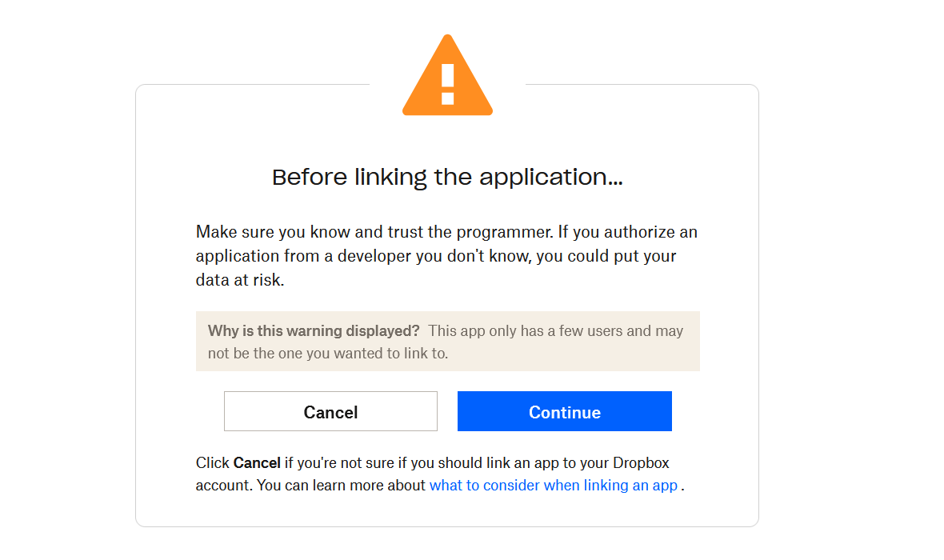Image resolution: width=944 pixels, height=560 pixels.
Task: Click the orange warning triangle icon
Action: coord(447,75)
